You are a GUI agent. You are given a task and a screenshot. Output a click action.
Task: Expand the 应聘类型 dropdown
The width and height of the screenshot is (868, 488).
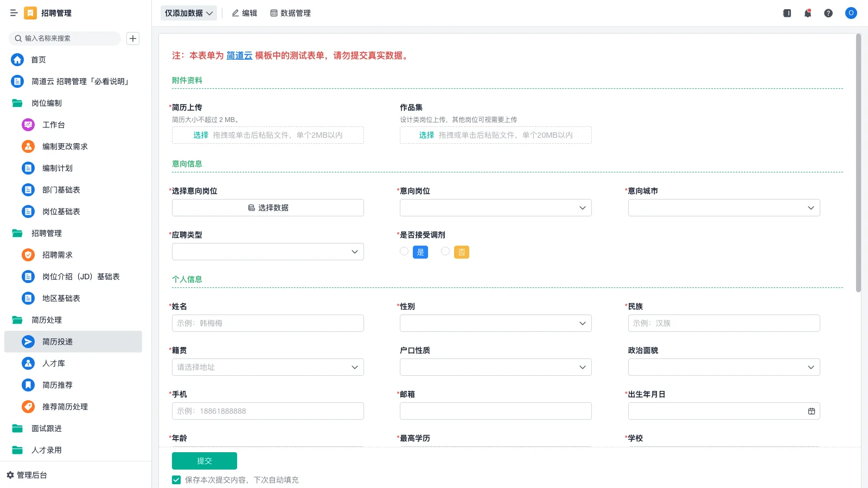click(x=267, y=251)
